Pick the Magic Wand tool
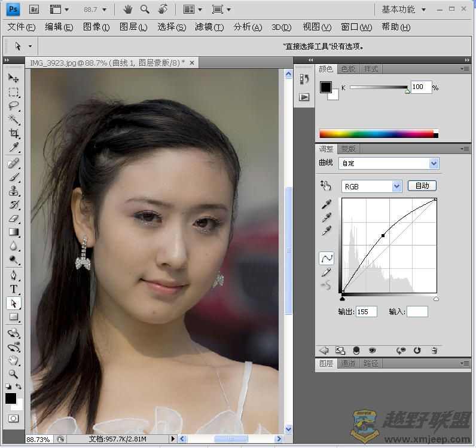The width and height of the screenshot is (476, 448). (x=13, y=119)
